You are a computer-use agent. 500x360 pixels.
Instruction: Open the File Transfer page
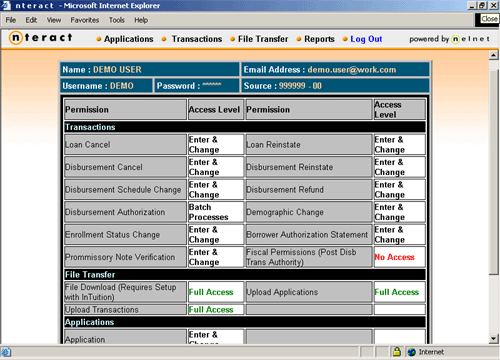pyautogui.click(x=263, y=39)
